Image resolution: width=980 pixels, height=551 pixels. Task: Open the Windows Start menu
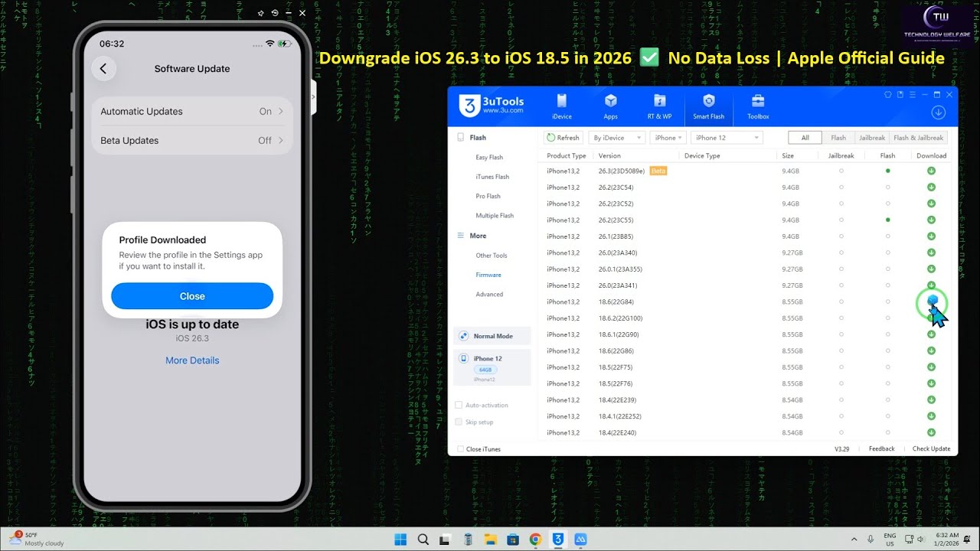[400, 540]
